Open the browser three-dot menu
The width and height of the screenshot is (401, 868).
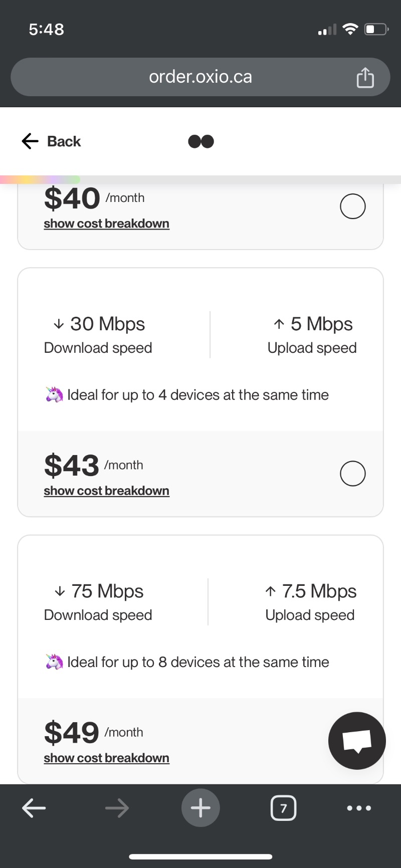(359, 808)
